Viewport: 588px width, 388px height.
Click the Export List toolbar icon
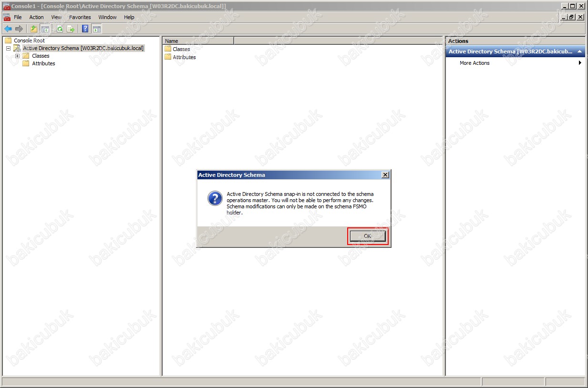click(71, 29)
